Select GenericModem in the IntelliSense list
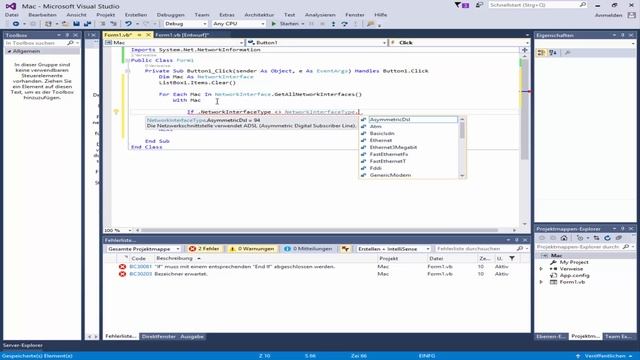Image resolution: width=640 pixels, height=360 pixels. click(x=390, y=175)
